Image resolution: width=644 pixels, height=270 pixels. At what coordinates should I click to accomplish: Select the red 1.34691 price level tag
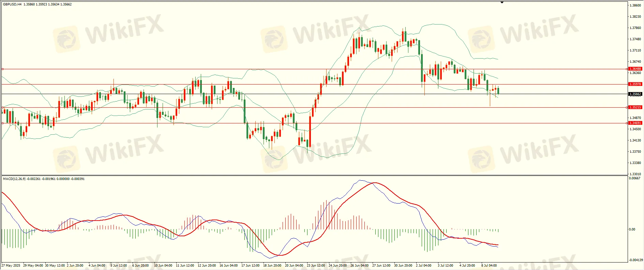[635, 123]
